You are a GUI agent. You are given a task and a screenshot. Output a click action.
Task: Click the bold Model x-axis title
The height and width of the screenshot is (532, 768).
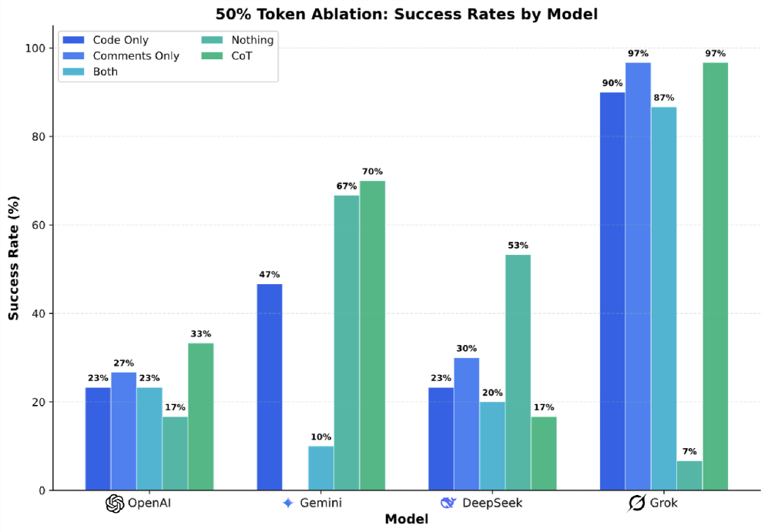click(x=406, y=520)
